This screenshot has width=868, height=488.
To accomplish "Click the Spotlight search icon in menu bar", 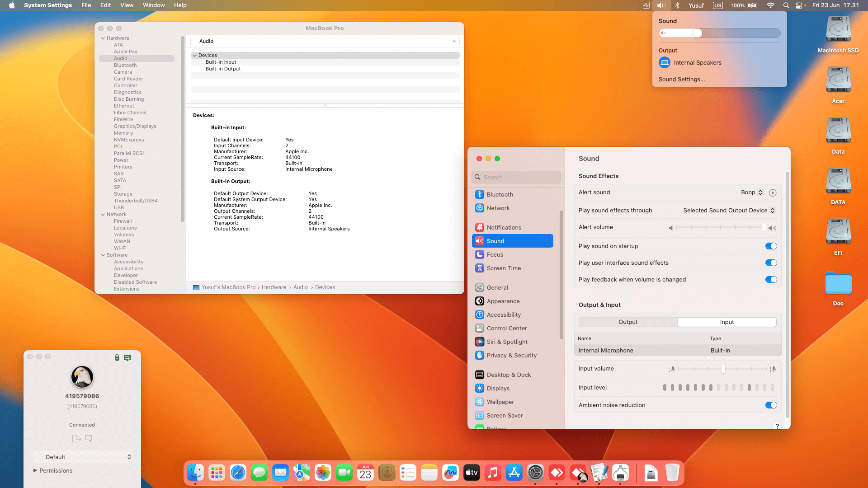I will [x=786, y=5].
